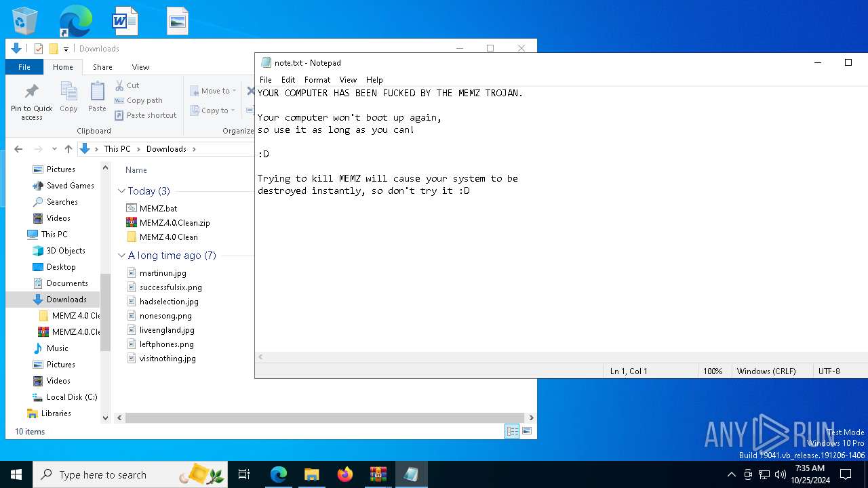This screenshot has width=868, height=488.
Task: Switch to details view layout icon
Action: point(512,431)
